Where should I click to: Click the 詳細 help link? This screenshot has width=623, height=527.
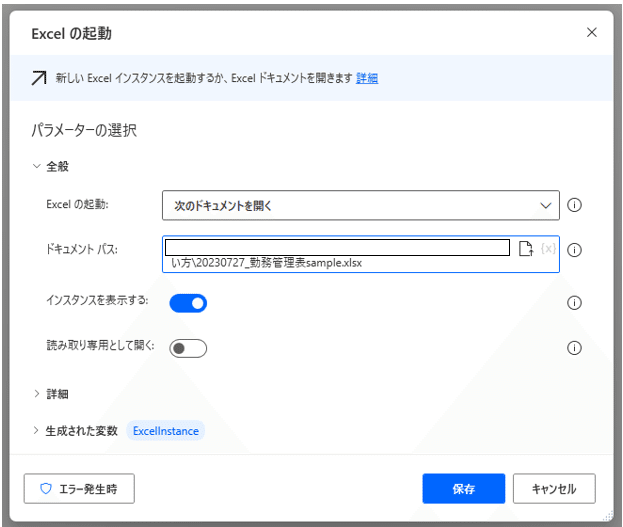(x=367, y=78)
